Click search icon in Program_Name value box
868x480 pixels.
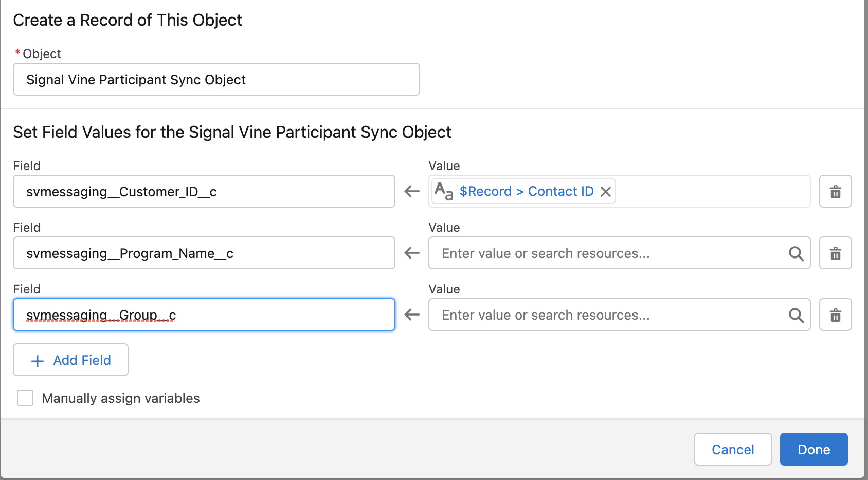point(796,253)
